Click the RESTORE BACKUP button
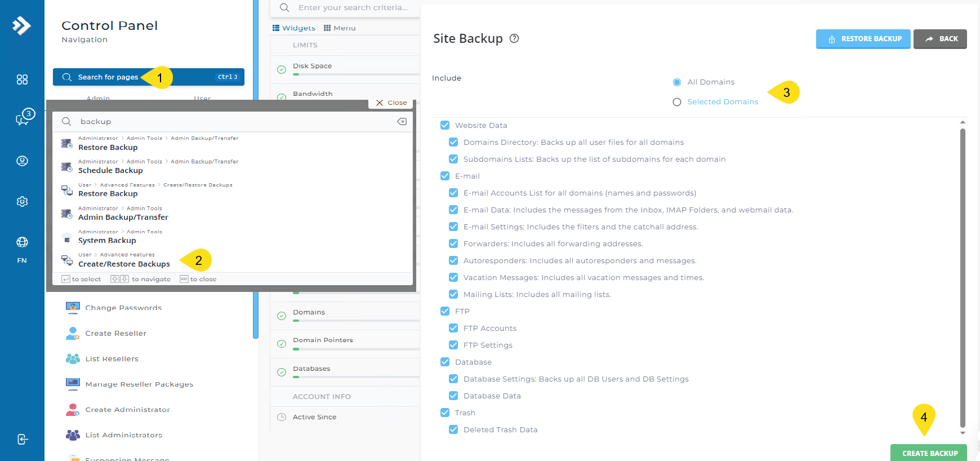 pos(863,39)
